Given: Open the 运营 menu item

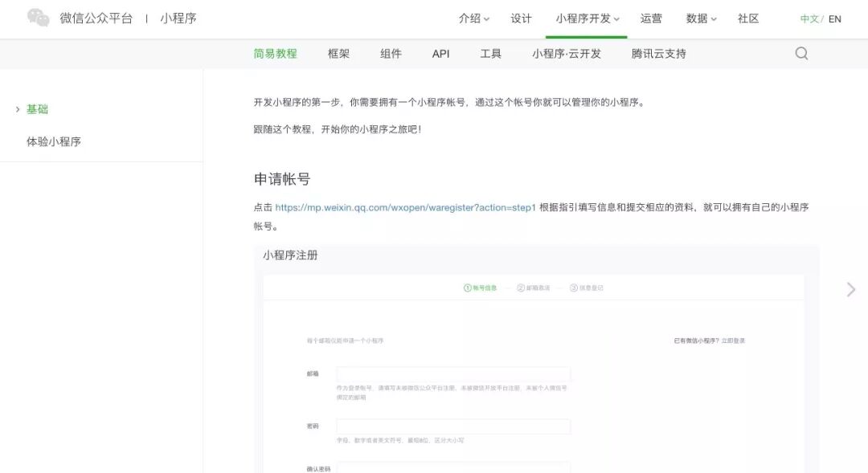Looking at the screenshot, I should click(651, 18).
